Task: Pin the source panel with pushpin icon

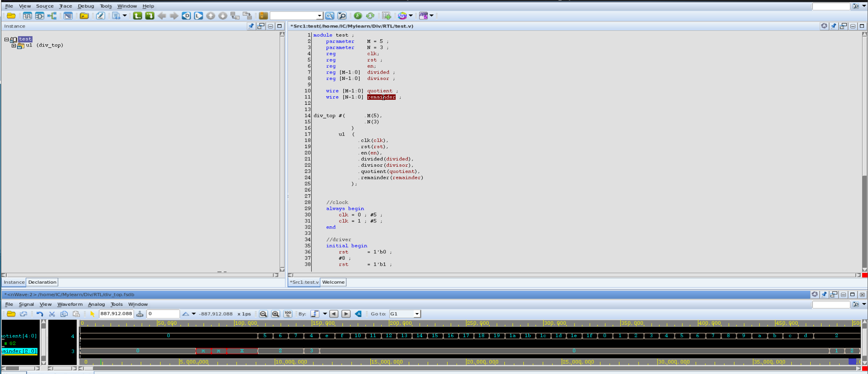Action: [834, 26]
